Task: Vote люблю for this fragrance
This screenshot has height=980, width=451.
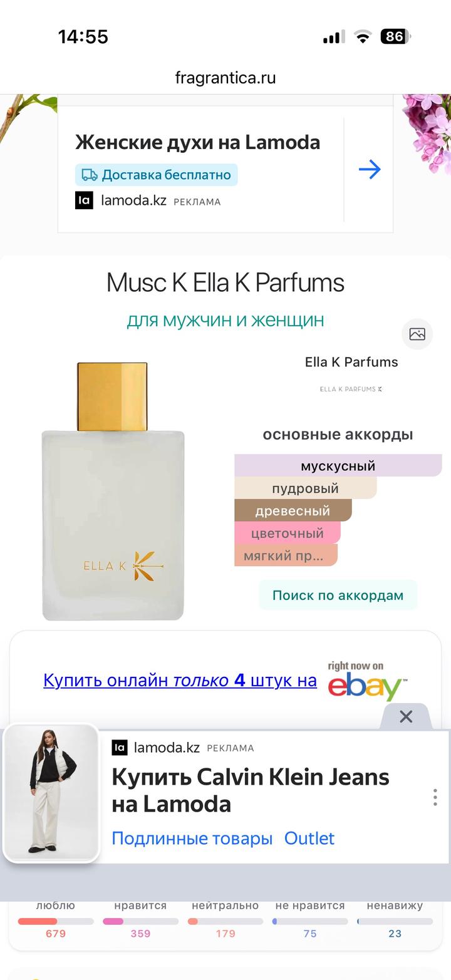Action: (55, 919)
